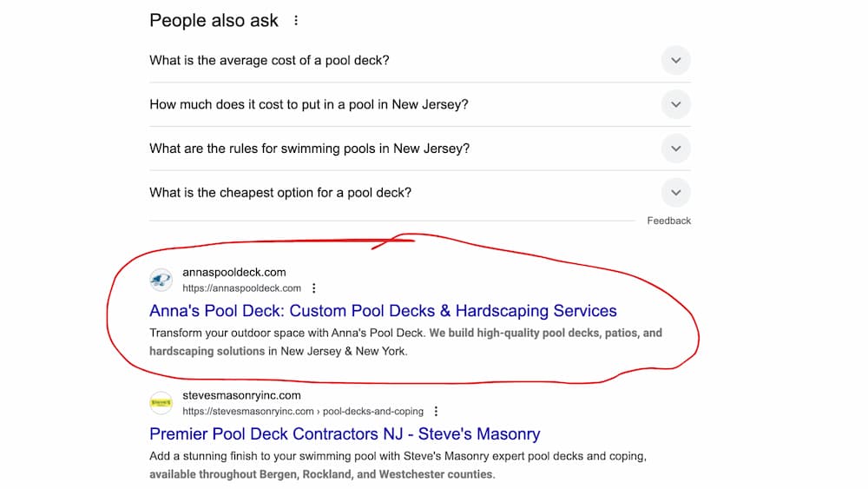
Task: Open the Anna's Pool Deck result title link
Action: (x=383, y=311)
